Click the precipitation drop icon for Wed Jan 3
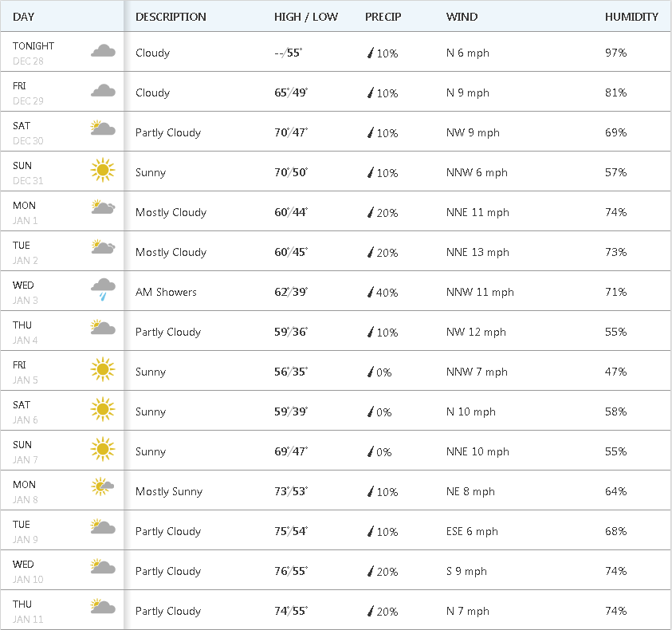672x630 pixels. coord(370,293)
